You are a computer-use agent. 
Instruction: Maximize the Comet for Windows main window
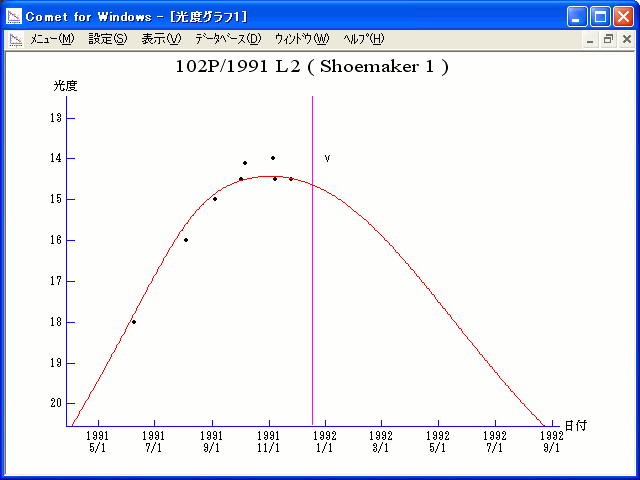point(600,16)
